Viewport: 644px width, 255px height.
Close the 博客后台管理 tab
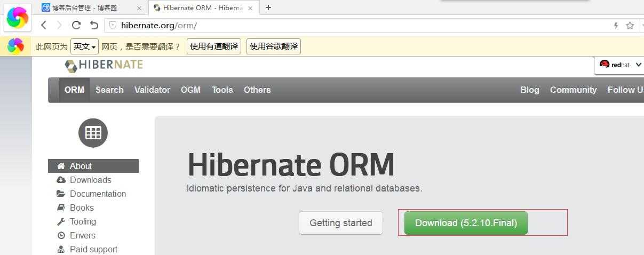[139, 8]
